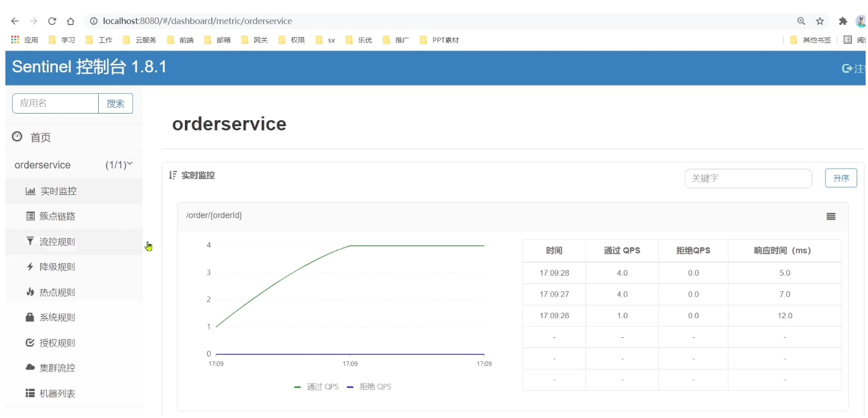868x418 pixels.
Task: Open the extensions puzzle icon
Action: pos(843,21)
